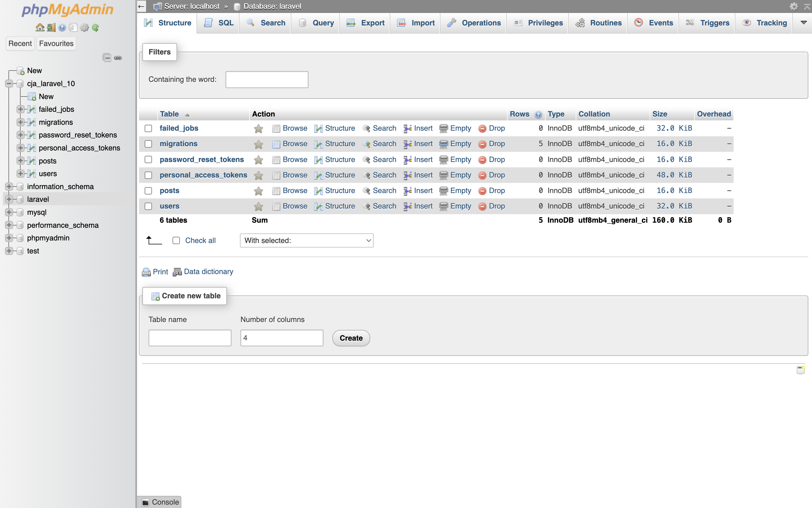Open the Import tab

(415, 23)
